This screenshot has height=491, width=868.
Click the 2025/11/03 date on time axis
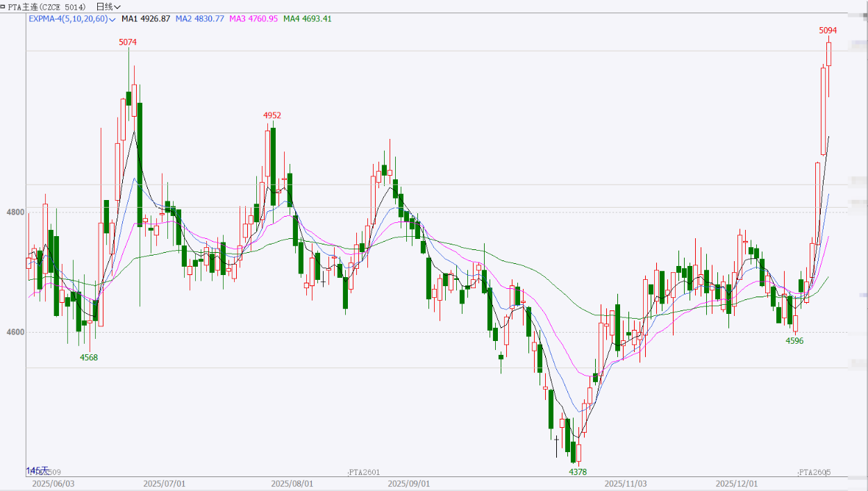pyautogui.click(x=626, y=483)
